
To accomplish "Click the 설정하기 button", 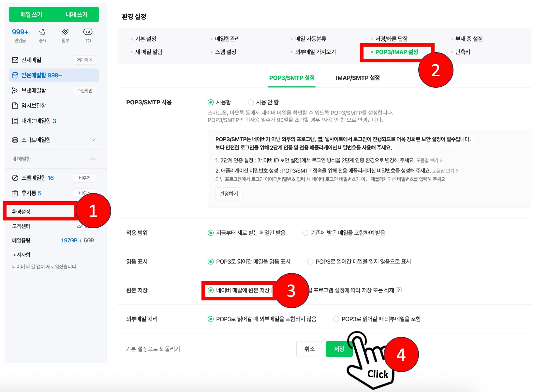I will pos(229,194).
